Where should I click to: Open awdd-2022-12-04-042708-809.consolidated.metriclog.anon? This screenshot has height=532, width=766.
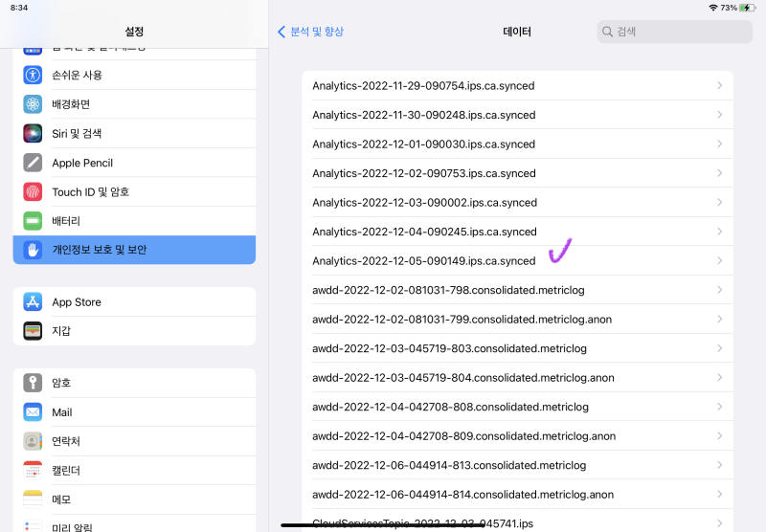click(x=517, y=436)
